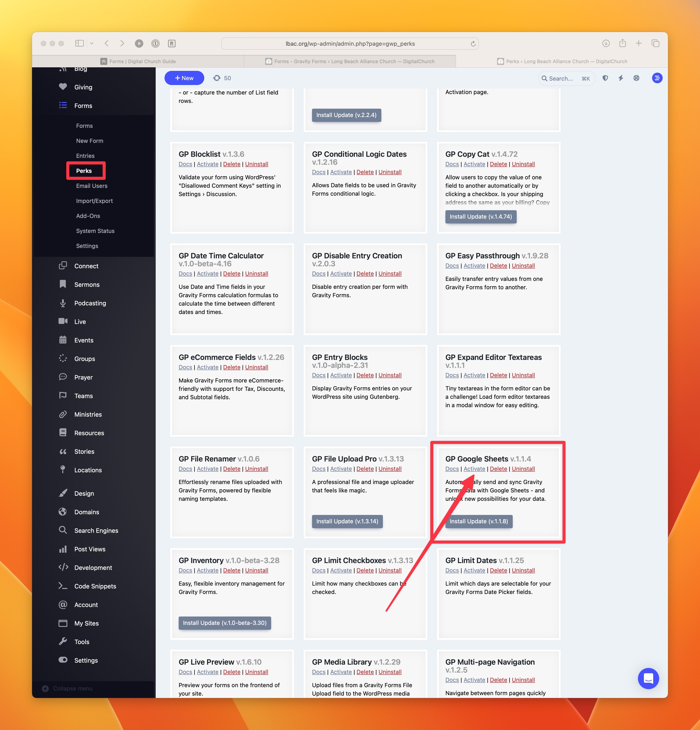Open Import/Export submenu item
The width and height of the screenshot is (700, 730).
[x=94, y=201]
